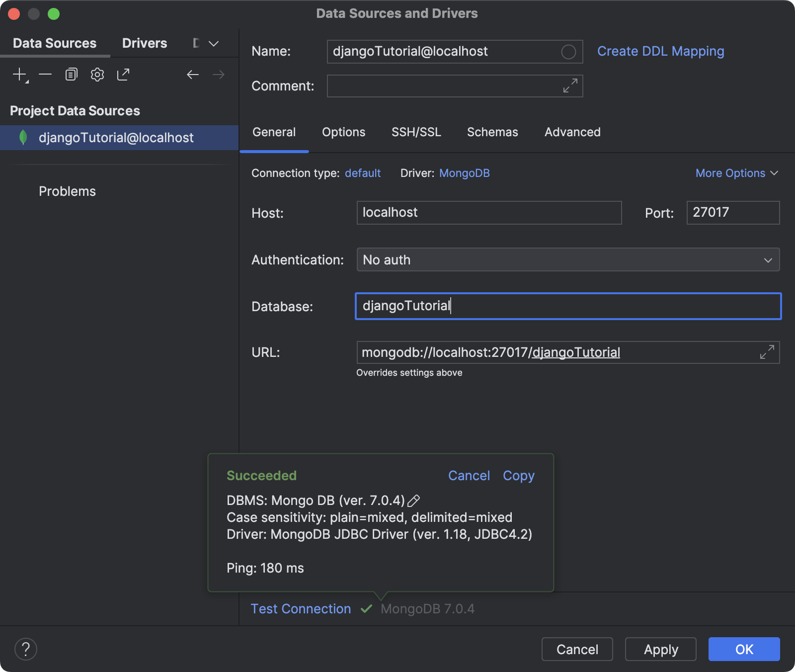Click the color circle in Name field

pyautogui.click(x=568, y=52)
